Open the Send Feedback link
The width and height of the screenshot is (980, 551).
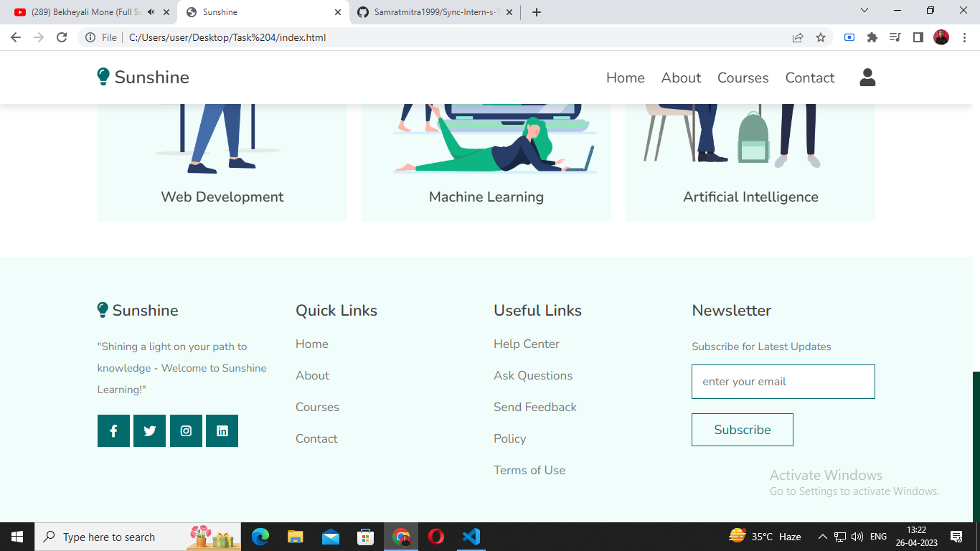pos(535,408)
